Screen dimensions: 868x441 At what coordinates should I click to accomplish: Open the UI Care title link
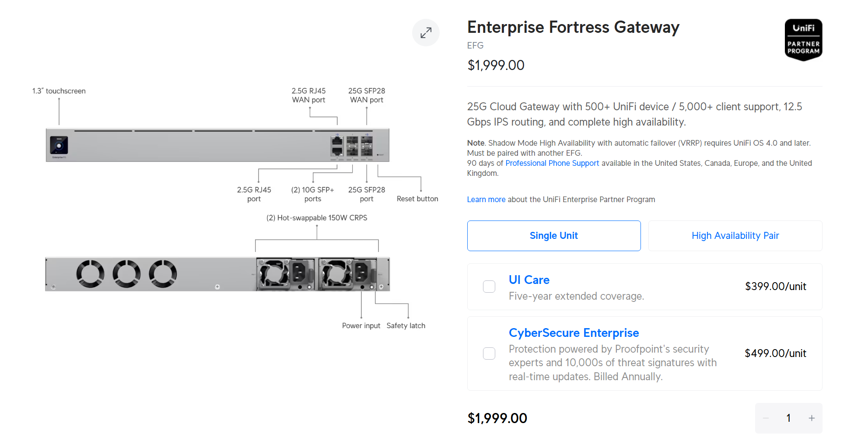(x=529, y=280)
